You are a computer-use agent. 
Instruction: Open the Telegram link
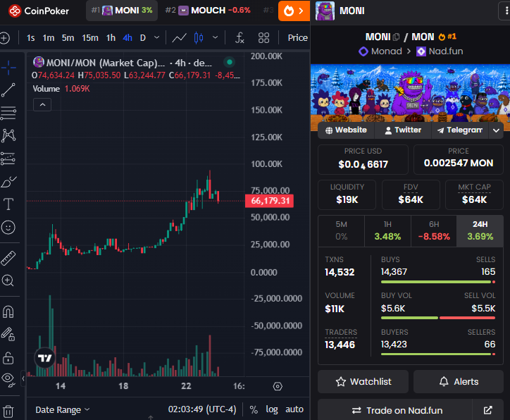pyautogui.click(x=460, y=130)
